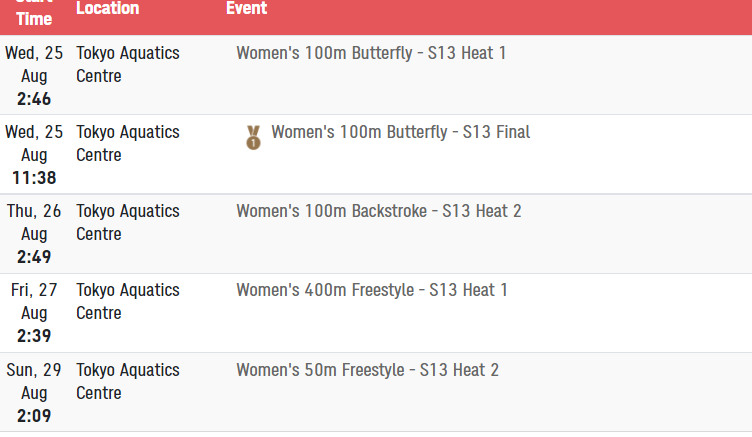The image size is (752, 437).
Task: Click Tokyo Aquatics Centre in 400m Freestyle row
Action: tap(127, 301)
